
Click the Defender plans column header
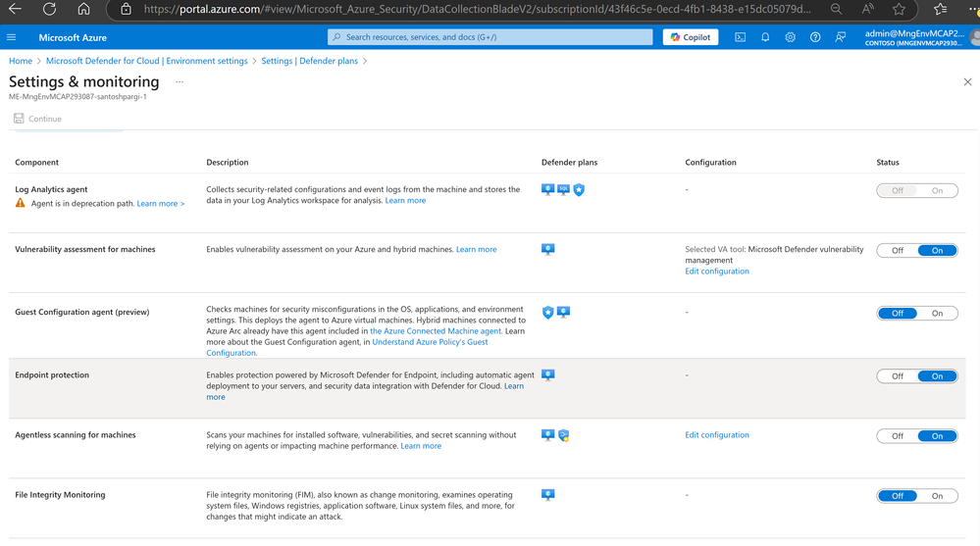coord(569,163)
